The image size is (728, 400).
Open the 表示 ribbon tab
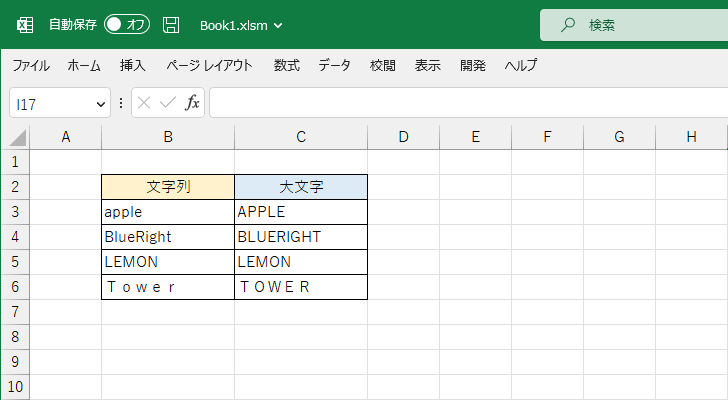click(x=428, y=65)
